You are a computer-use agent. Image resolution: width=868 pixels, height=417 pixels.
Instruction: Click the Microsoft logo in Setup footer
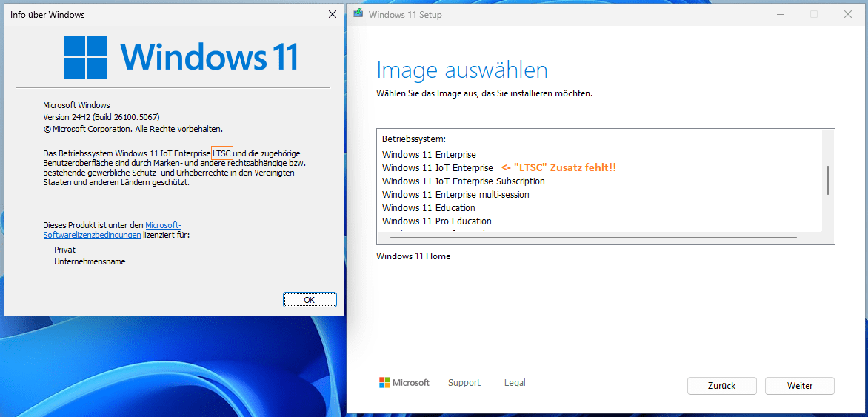(404, 383)
